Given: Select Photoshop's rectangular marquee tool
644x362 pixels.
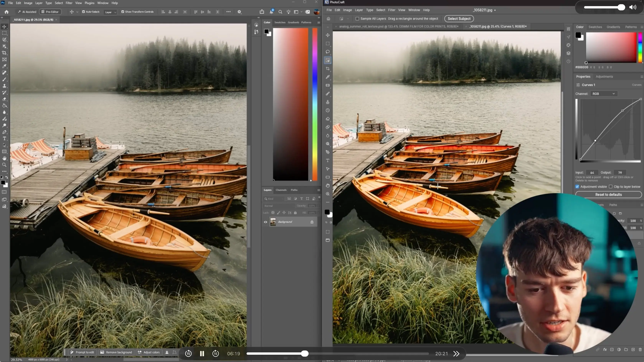Looking at the screenshot, I should 4,33.
